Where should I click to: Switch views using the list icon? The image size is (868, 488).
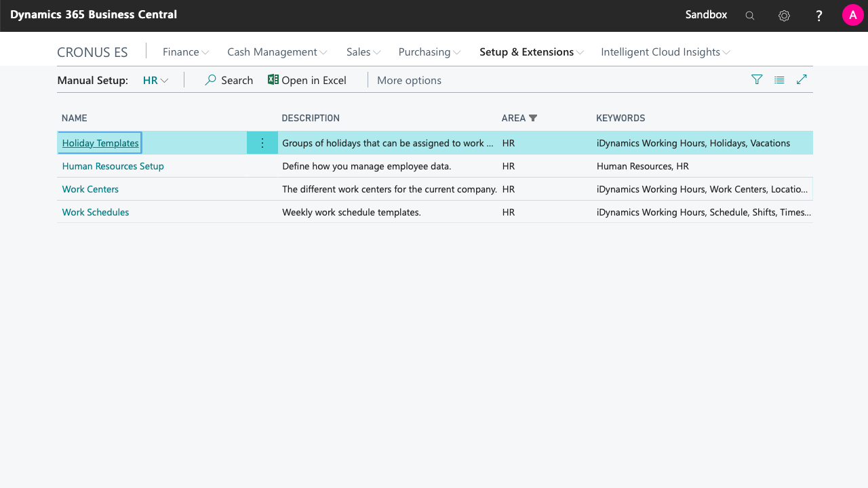779,79
